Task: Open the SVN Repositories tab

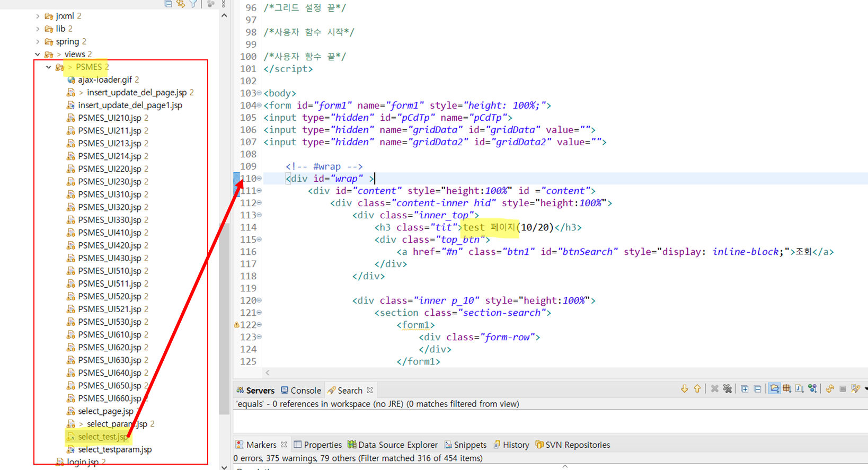Action: 572,445
